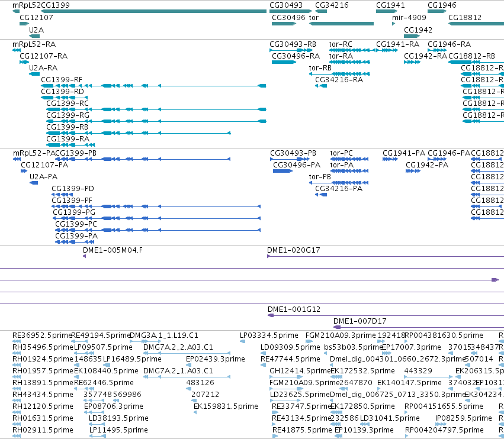The width and height of the screenshot is (504, 439).
Task: Select the CG34216 gene label
Action: pyautogui.click(x=332, y=5)
